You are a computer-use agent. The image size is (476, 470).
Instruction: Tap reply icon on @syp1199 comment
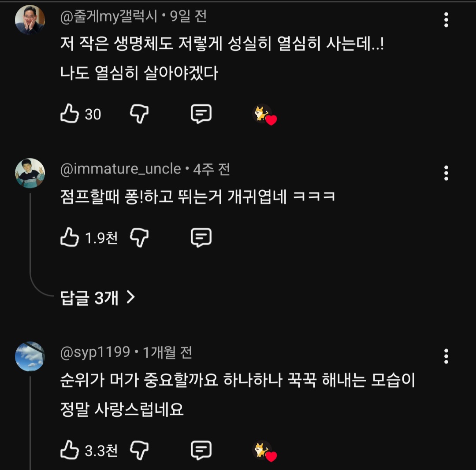tap(201, 450)
